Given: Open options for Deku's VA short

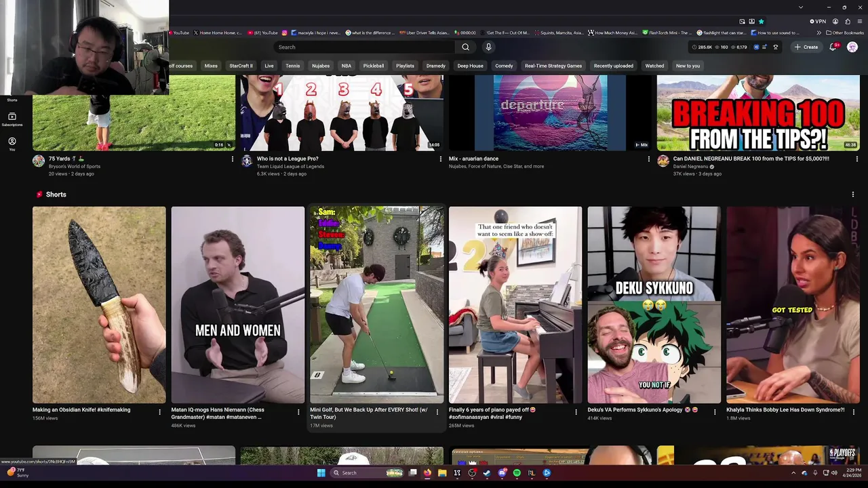Looking at the screenshot, I should point(715,411).
